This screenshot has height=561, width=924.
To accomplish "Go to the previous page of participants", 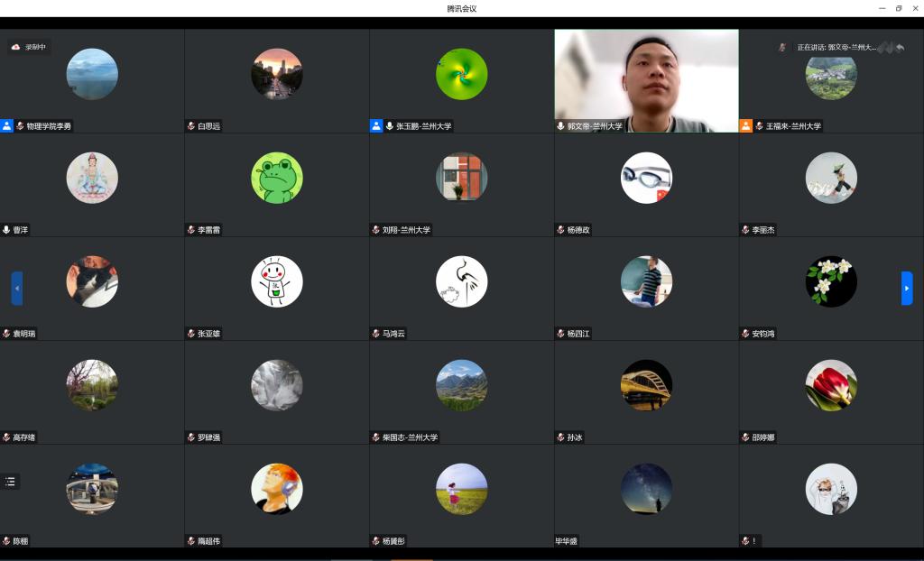I will click(x=17, y=288).
